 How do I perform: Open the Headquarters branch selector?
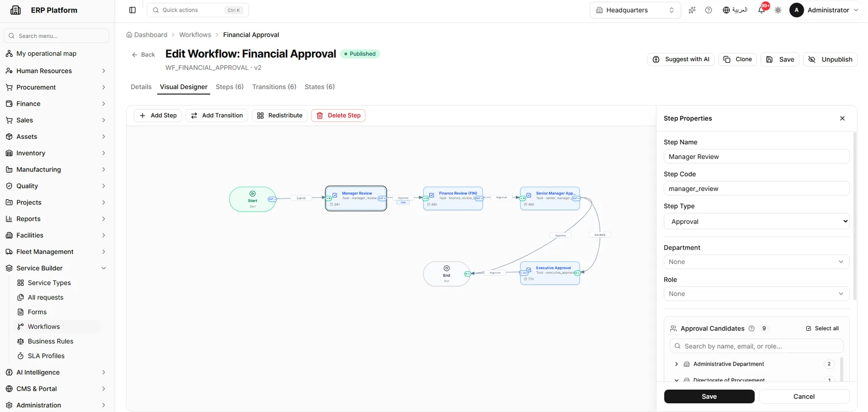[635, 10]
